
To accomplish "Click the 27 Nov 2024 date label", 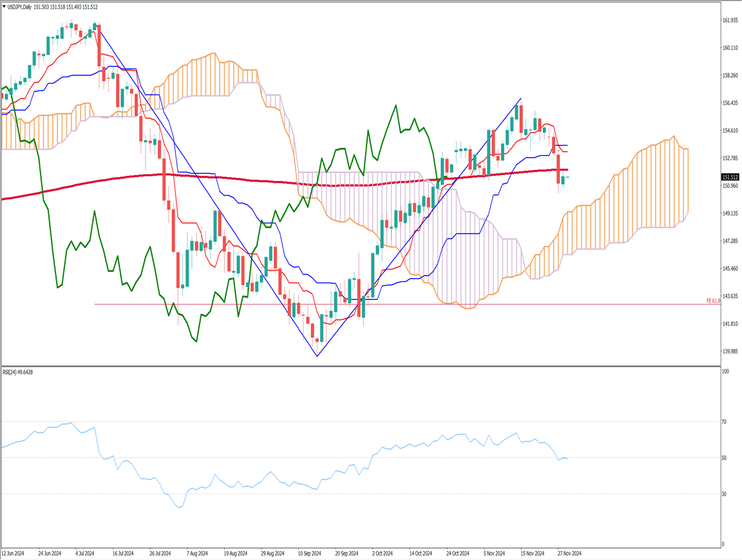I will [569, 553].
